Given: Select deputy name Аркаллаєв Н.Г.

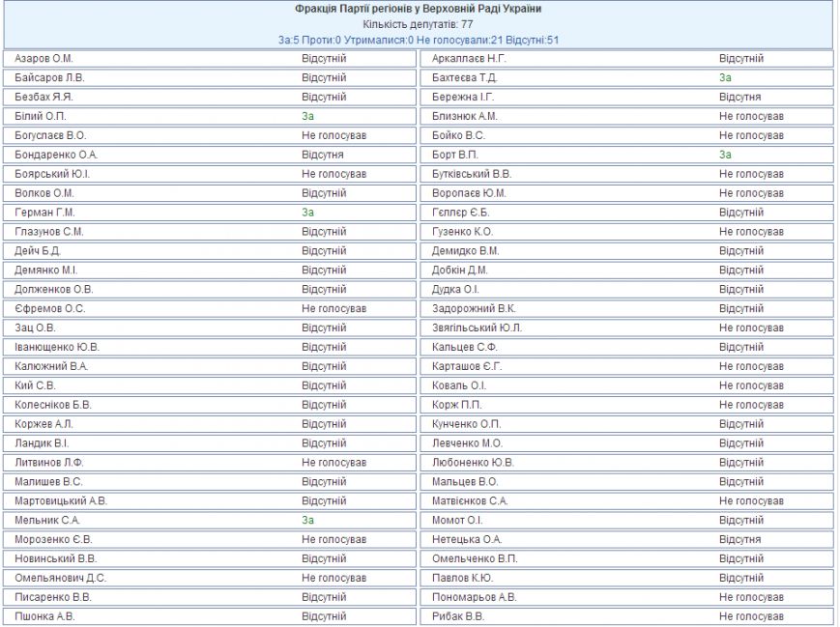Looking at the screenshot, I should click(469, 58).
